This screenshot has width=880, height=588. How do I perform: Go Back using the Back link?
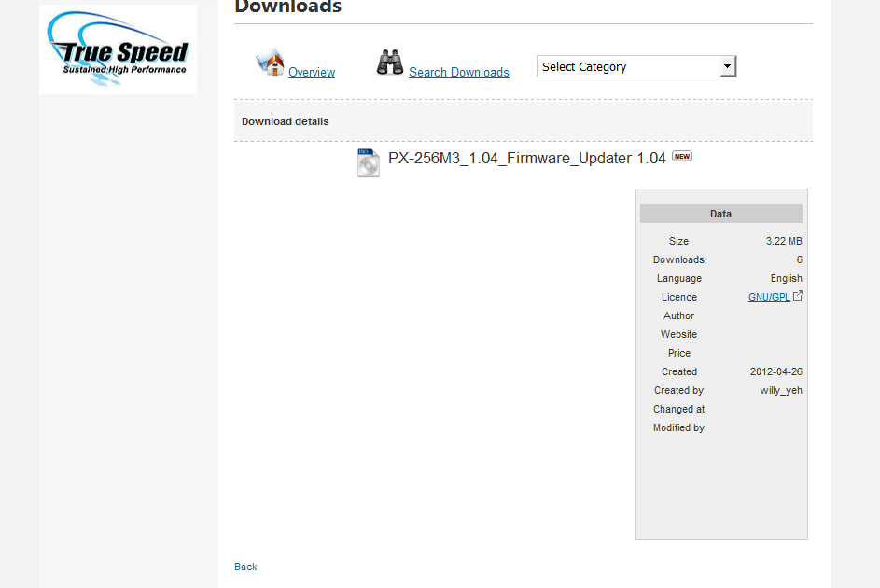pyautogui.click(x=245, y=567)
